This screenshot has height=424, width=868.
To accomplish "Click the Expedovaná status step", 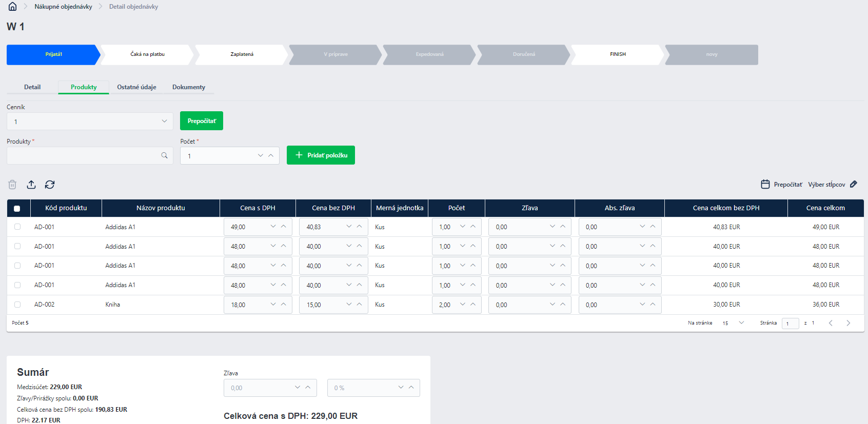I will click(x=430, y=54).
